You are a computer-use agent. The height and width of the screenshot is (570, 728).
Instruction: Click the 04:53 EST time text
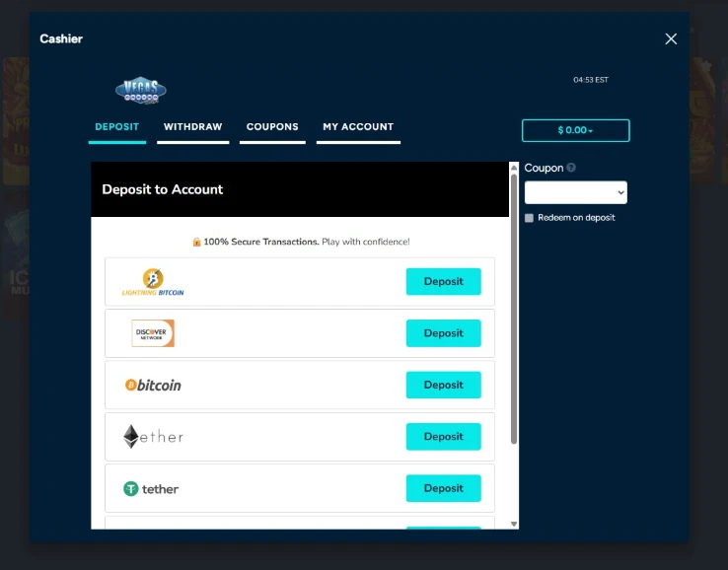coord(591,80)
